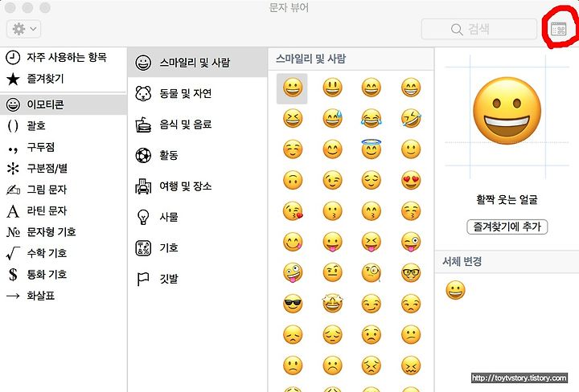Select 이모티콘 category in the sidebar
This screenshot has width=579, height=392.
64,104
